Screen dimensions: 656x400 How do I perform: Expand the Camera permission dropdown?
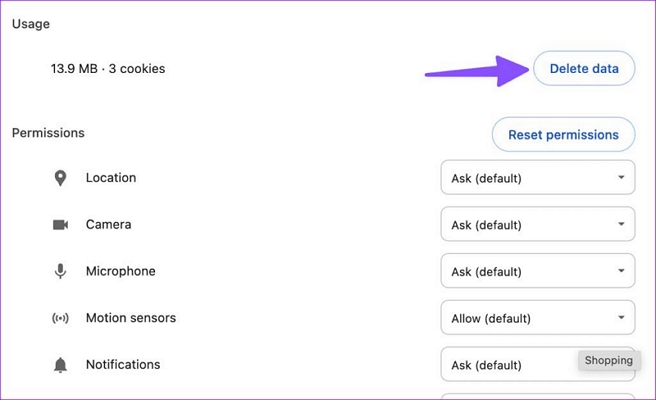[537, 225]
